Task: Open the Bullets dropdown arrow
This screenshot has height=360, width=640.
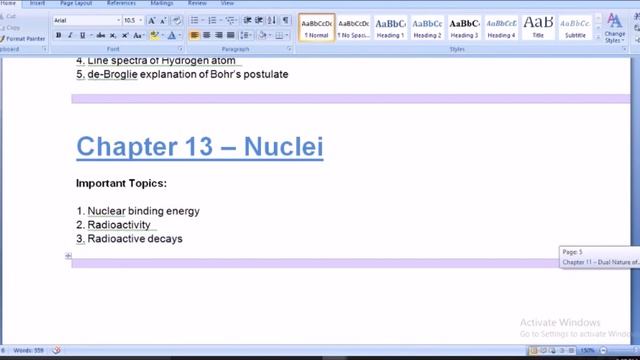Action: pyautogui.click(x=202, y=20)
